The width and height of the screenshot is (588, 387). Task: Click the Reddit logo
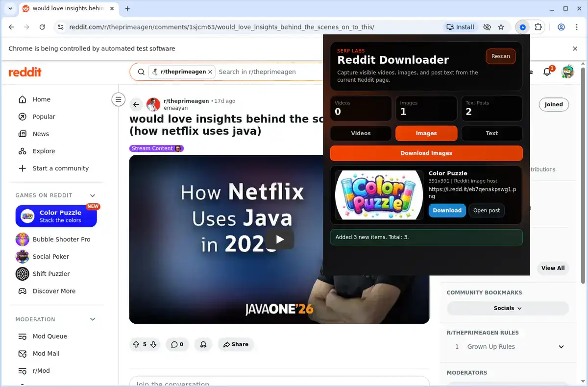point(25,72)
